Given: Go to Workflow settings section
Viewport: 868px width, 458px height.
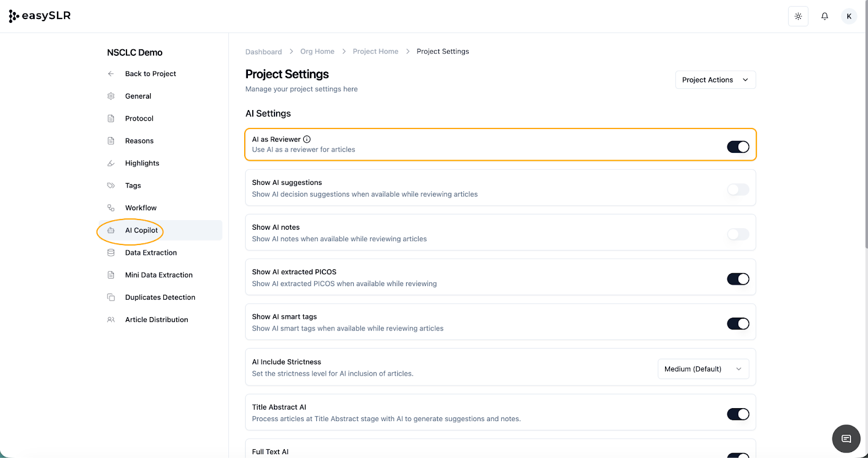Looking at the screenshot, I should tap(141, 208).
